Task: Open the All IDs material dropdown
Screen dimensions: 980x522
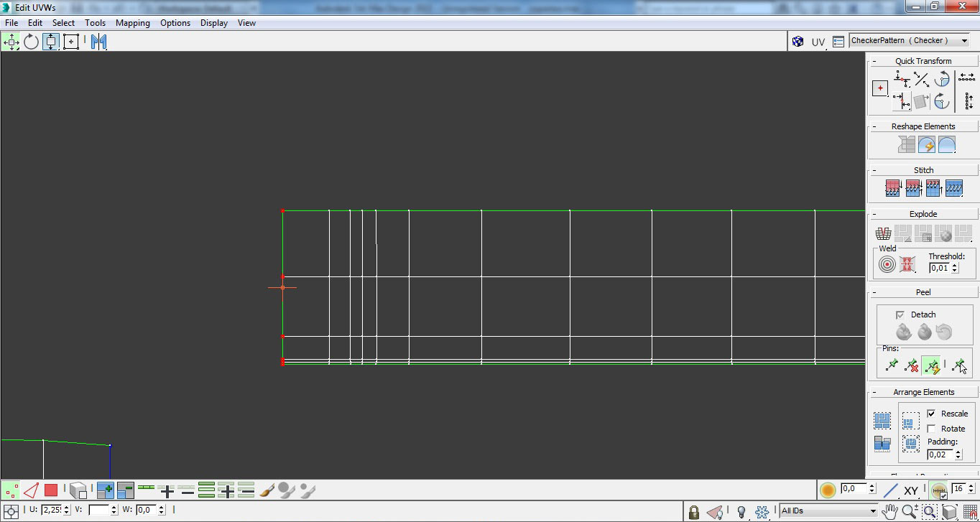Action: (x=828, y=511)
